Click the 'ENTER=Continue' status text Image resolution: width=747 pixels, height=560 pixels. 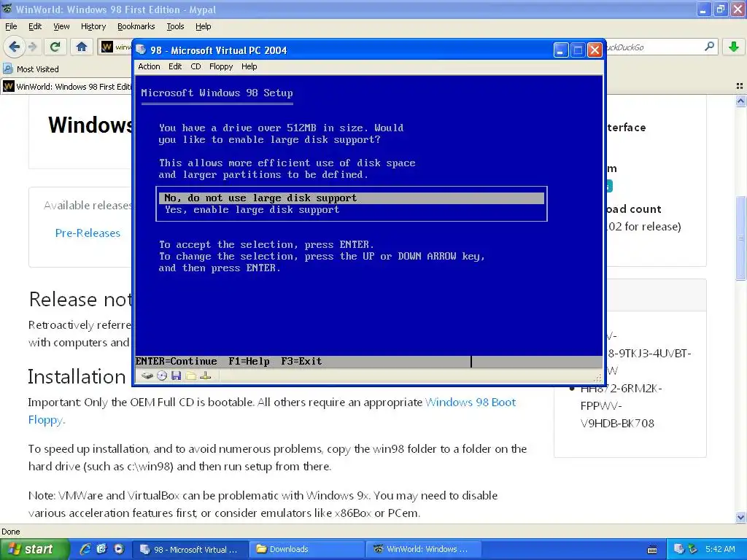(x=177, y=362)
